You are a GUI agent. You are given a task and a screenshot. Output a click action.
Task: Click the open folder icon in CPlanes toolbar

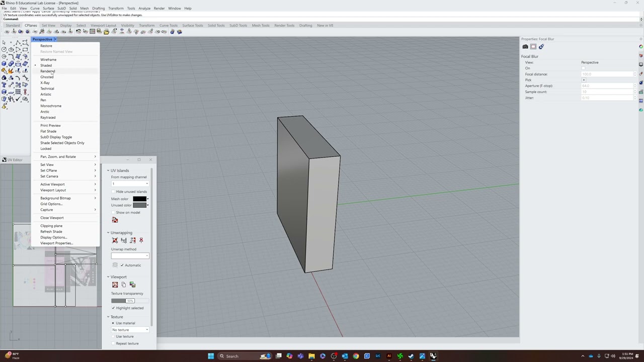point(106,32)
